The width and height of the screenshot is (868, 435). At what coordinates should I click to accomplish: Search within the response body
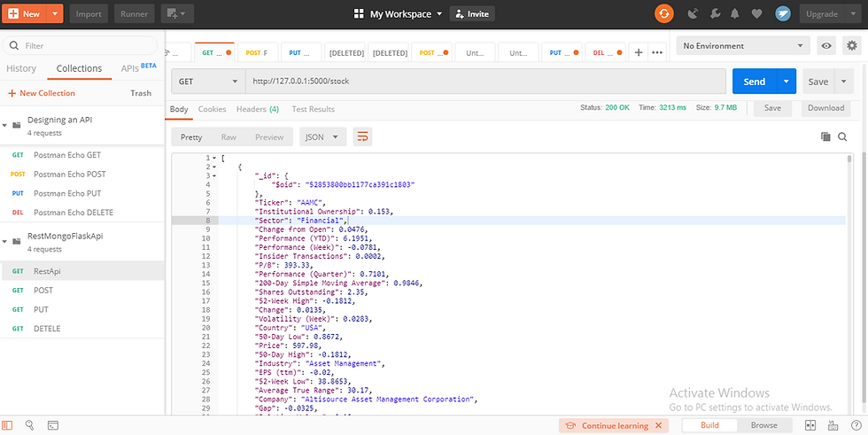click(x=842, y=136)
